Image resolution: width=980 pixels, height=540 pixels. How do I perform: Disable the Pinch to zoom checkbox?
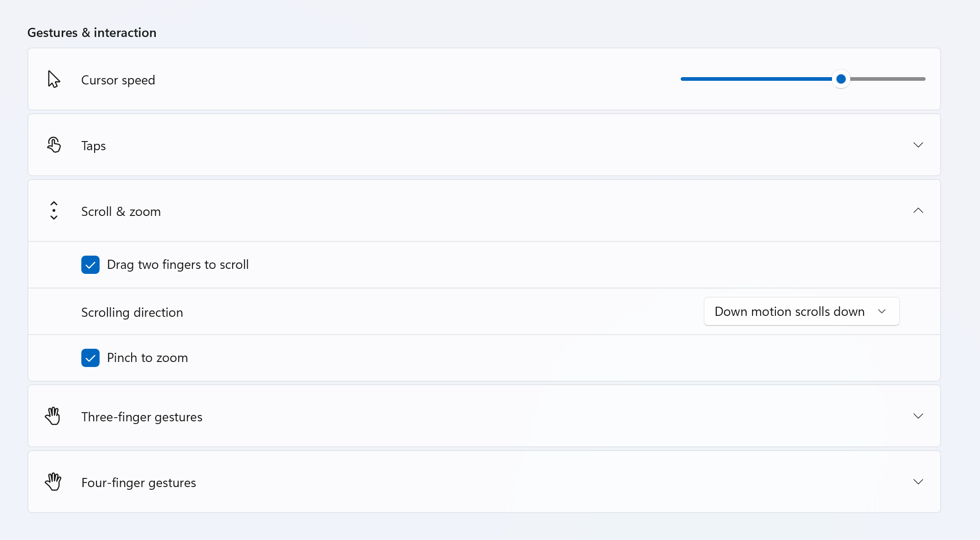point(90,358)
